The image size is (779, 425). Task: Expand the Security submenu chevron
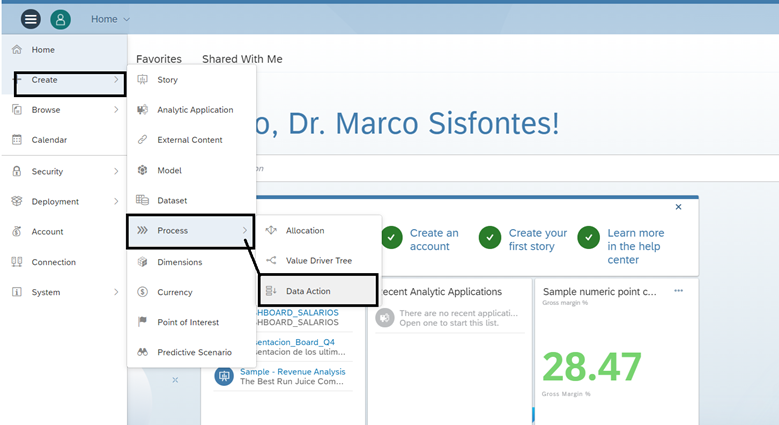tap(116, 171)
